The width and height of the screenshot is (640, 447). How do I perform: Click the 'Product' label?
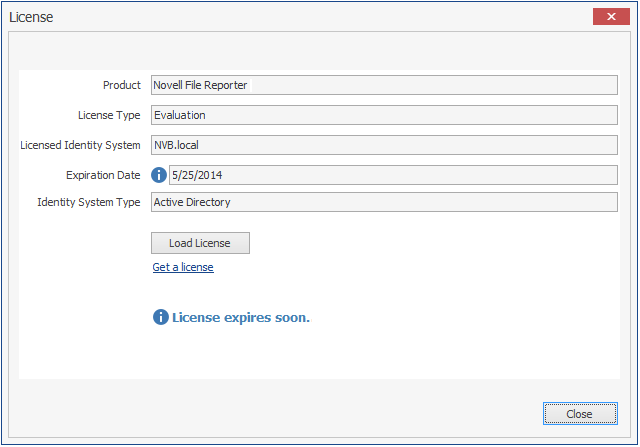[x=122, y=86]
